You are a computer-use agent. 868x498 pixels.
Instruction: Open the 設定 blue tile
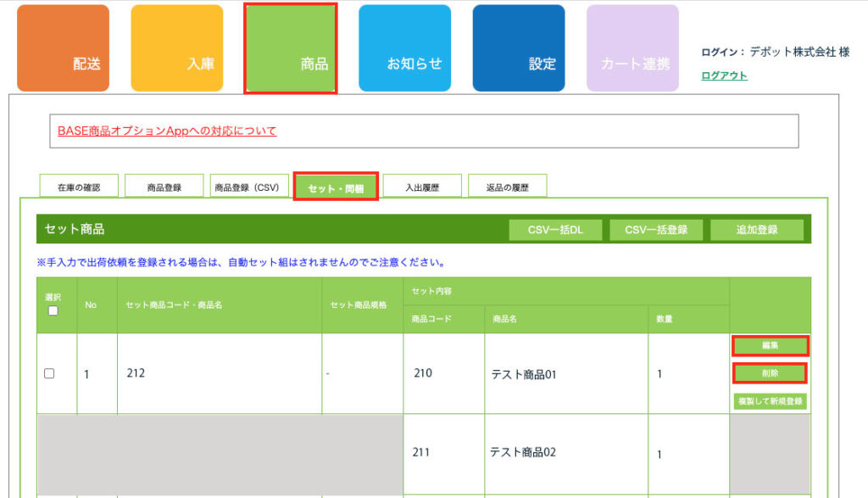pyautogui.click(x=518, y=48)
